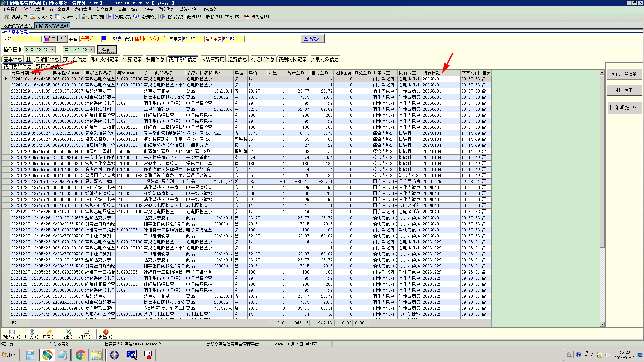Screen dimensions: 644x362
Task: Click the 打印 printer icon at bottom
Action: coord(86,332)
